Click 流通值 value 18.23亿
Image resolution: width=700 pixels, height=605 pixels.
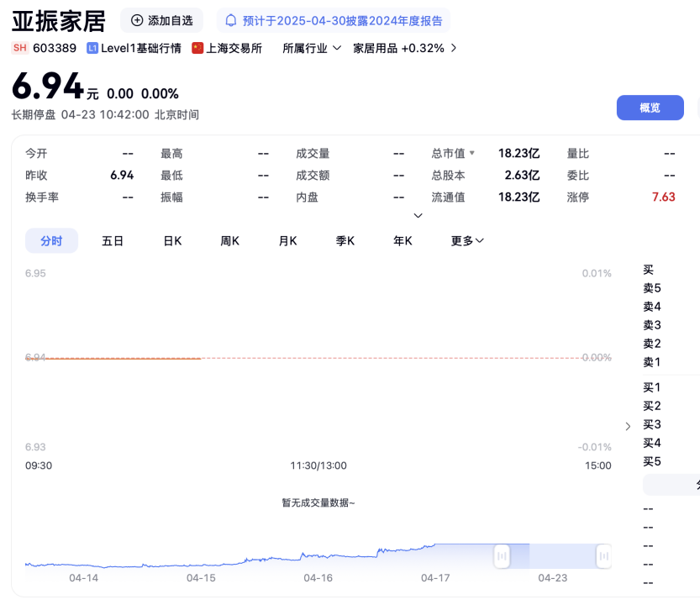tap(518, 197)
